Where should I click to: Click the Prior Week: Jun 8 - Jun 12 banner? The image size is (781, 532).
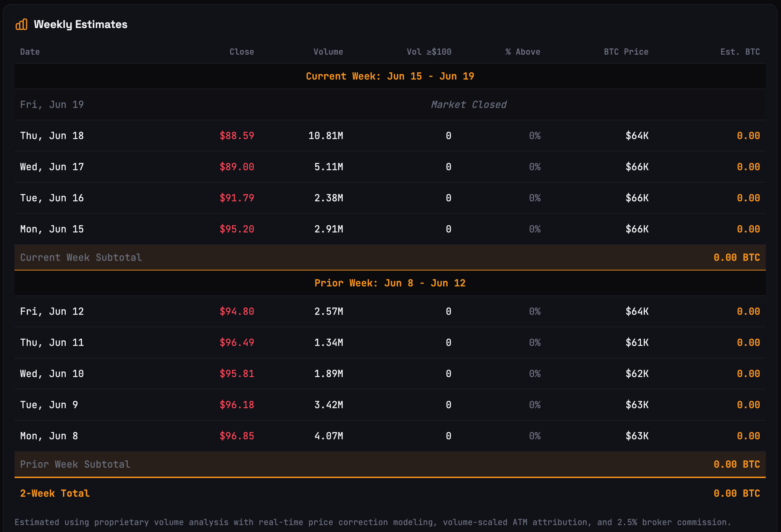click(390, 283)
